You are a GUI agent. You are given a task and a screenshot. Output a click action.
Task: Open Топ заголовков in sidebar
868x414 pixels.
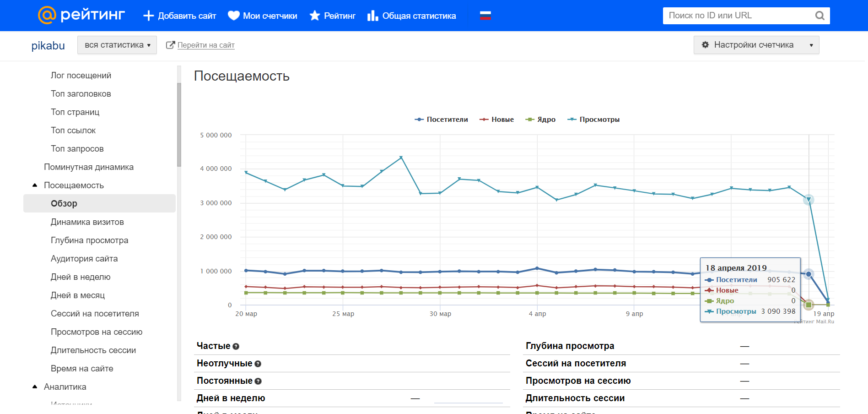click(81, 94)
